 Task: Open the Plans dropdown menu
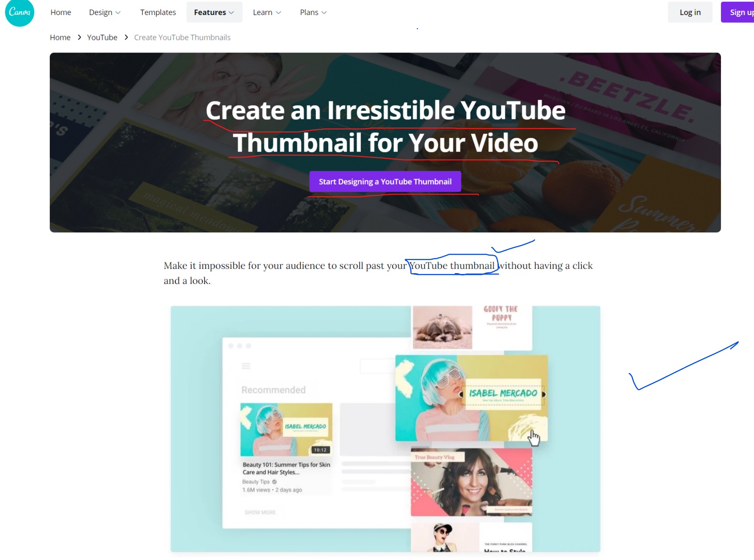click(x=313, y=12)
